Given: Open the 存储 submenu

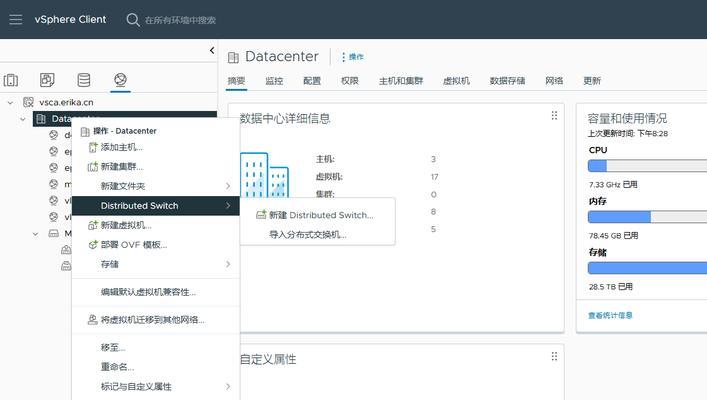Looking at the screenshot, I should (x=156, y=264).
